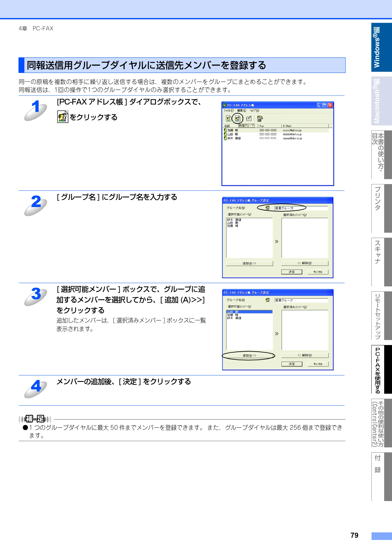
Task: Click the contact icon beside 山田 剛 row
Action: (x=225, y=134)
